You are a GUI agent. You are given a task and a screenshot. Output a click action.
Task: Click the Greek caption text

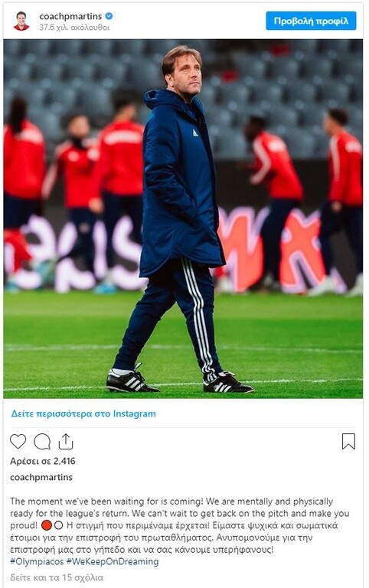(175, 537)
